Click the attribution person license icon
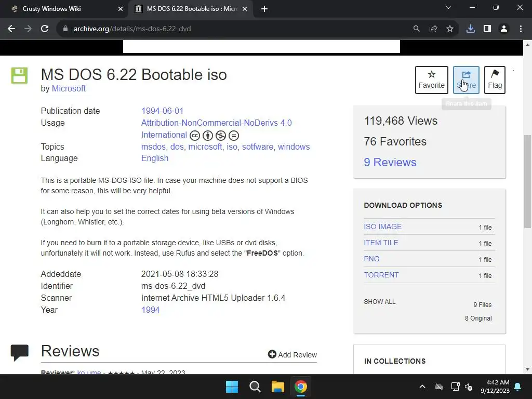Screen dimensions: 532x399 (x=208, y=136)
